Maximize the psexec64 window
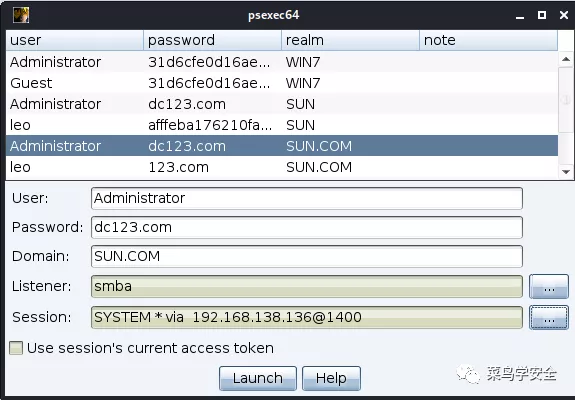Image resolution: width=575 pixels, height=400 pixels. [x=542, y=15]
